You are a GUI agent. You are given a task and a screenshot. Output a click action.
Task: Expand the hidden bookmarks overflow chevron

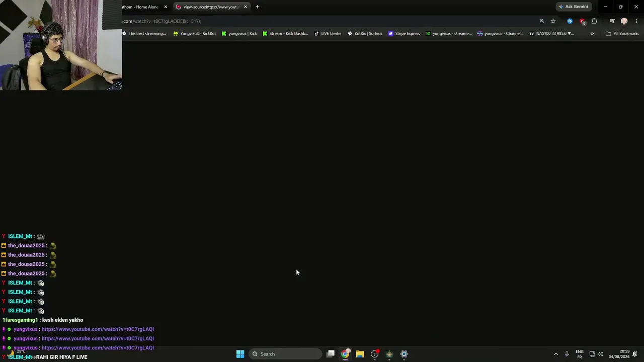[x=592, y=34]
